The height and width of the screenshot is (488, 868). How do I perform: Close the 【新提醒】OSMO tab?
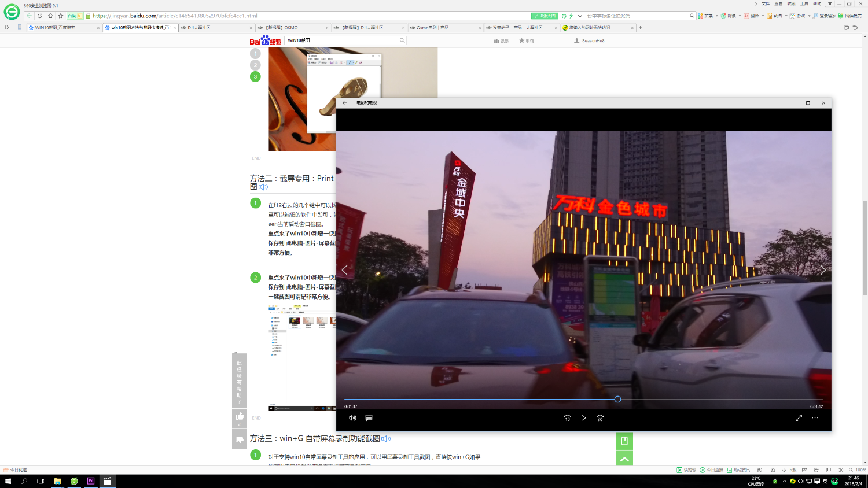pyautogui.click(x=328, y=28)
